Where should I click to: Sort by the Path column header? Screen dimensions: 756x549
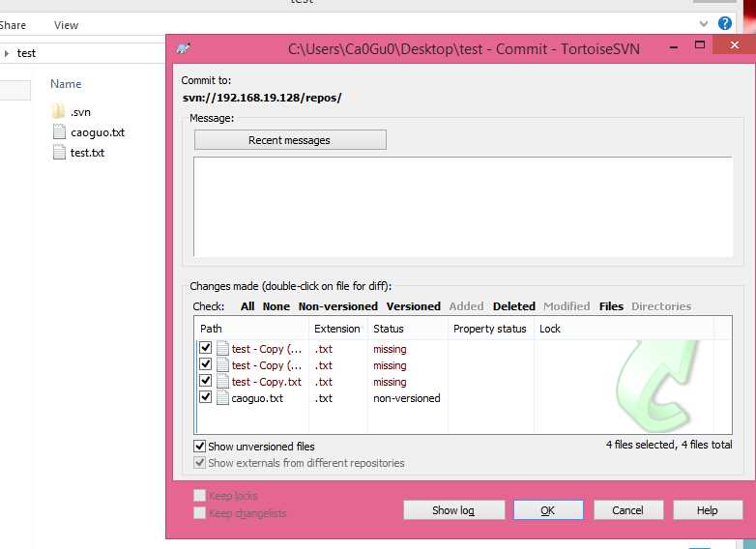251,329
